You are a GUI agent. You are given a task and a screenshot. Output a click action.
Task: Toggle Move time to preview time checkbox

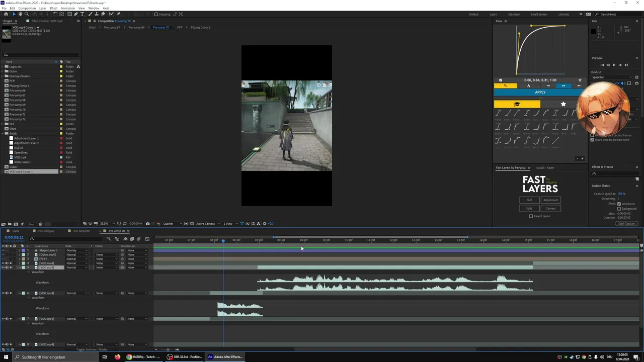click(592, 140)
